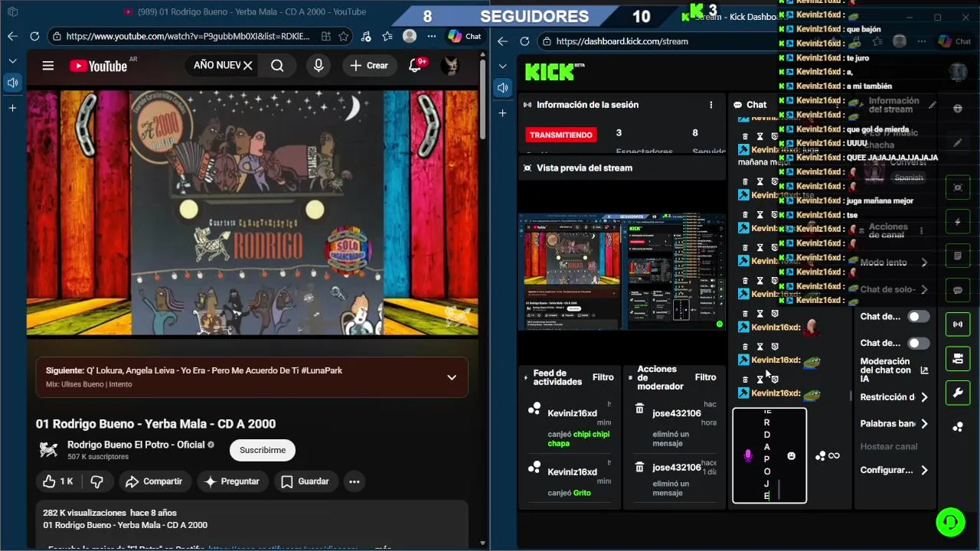This screenshot has width=980, height=551.
Task: Click the broadcast signal icon in Kick right rail
Action: [957, 324]
